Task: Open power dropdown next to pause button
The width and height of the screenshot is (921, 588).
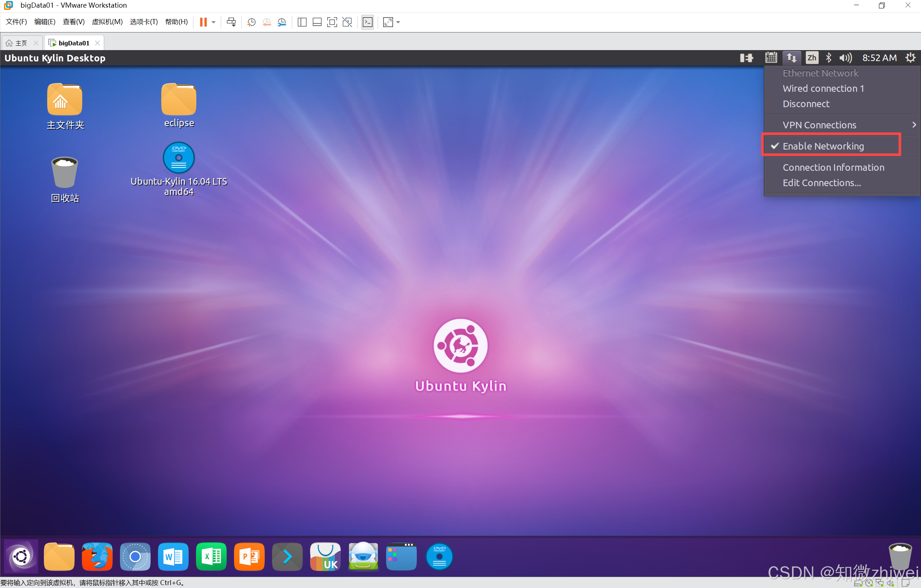Action: point(214,22)
